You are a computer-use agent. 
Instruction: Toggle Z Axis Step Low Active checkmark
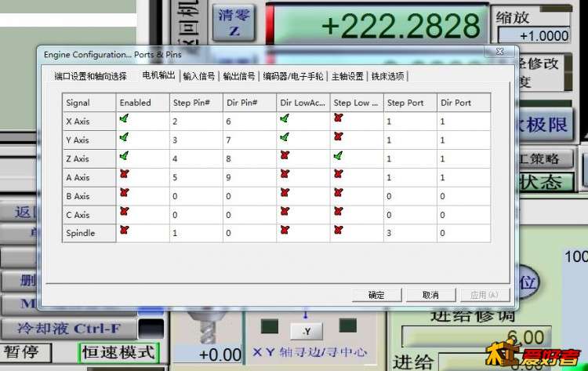pos(338,155)
